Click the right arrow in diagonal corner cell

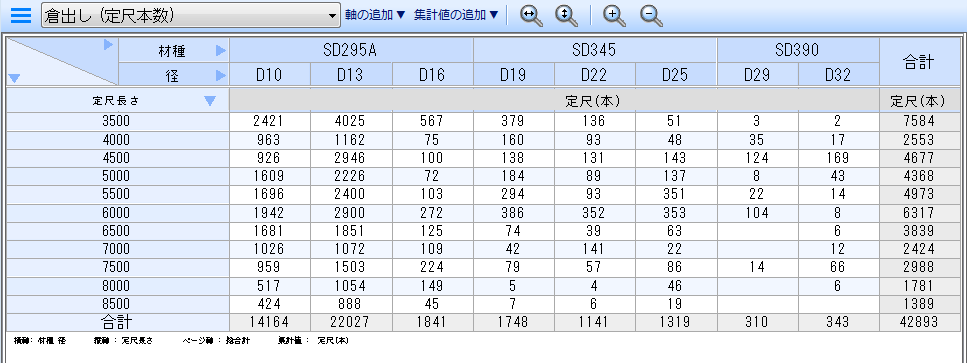pos(109,44)
